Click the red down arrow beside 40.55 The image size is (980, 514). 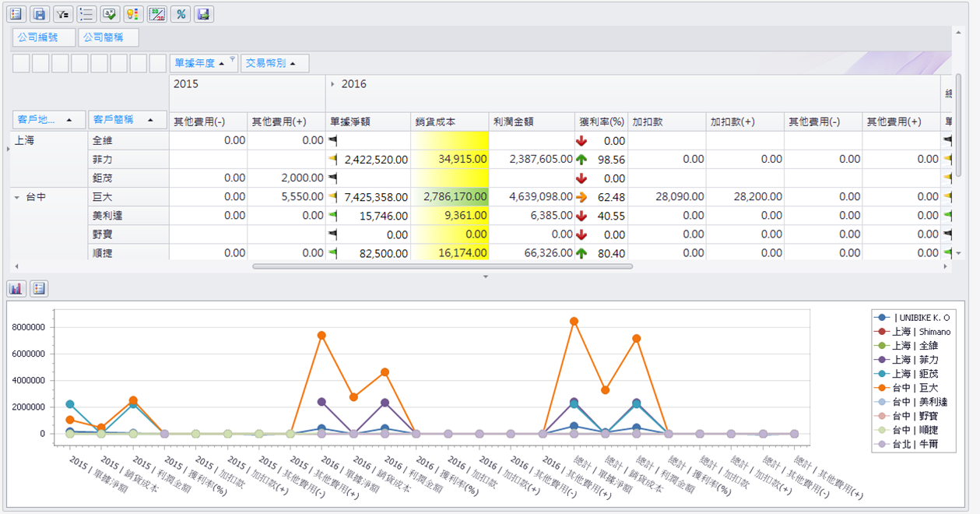click(x=581, y=216)
